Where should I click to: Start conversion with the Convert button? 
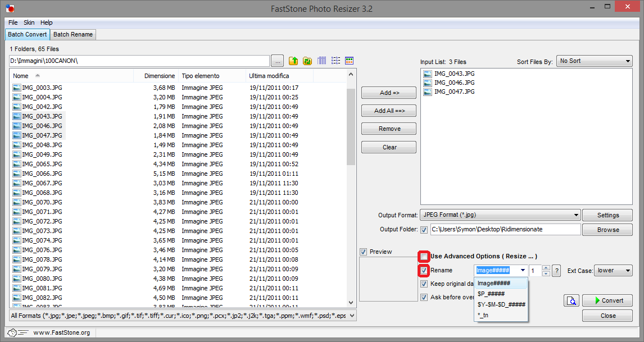click(607, 300)
